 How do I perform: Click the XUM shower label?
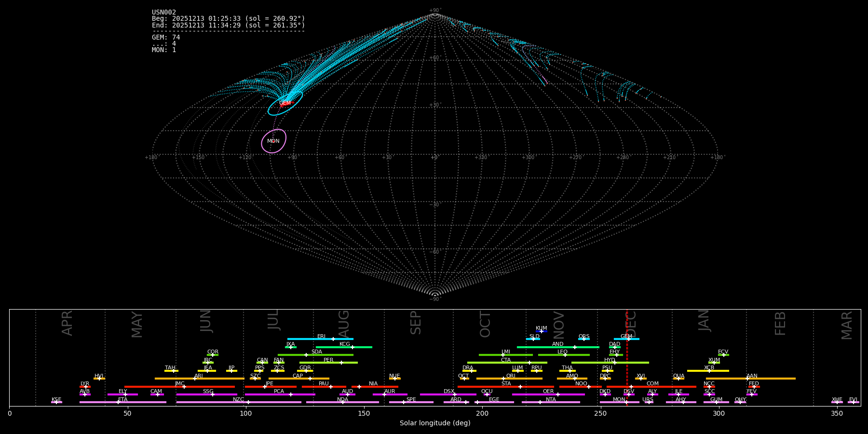pos(714,360)
